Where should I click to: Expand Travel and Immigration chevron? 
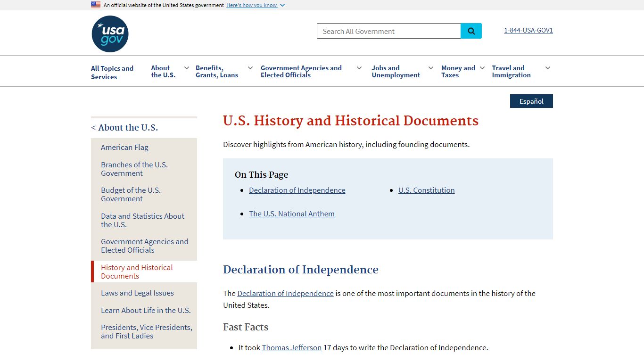(548, 68)
